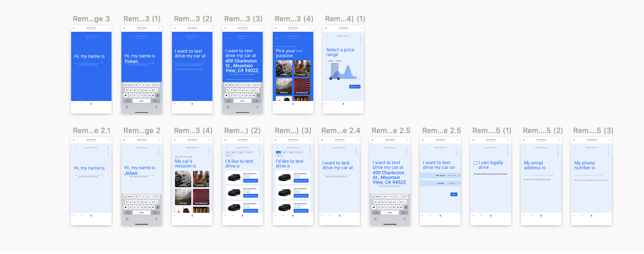This screenshot has width=644, height=254.
Task: Click microphone icon on Rem...3 (1) keyboard
Action: pos(157,107)
